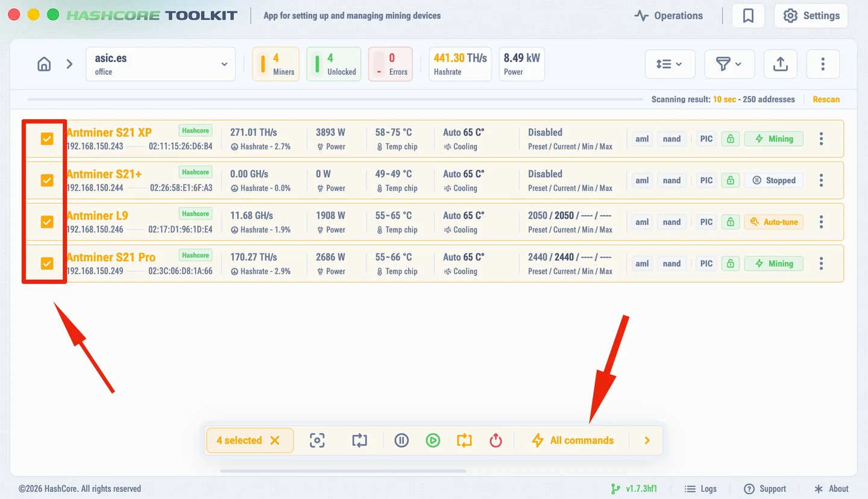
Task: Open more options for Antminer S21 Pro
Action: point(821,263)
